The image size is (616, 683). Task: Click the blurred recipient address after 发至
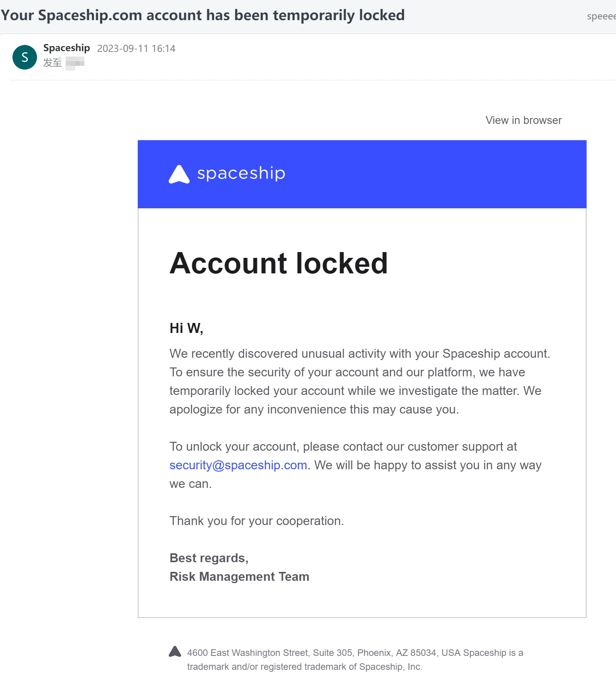click(75, 62)
